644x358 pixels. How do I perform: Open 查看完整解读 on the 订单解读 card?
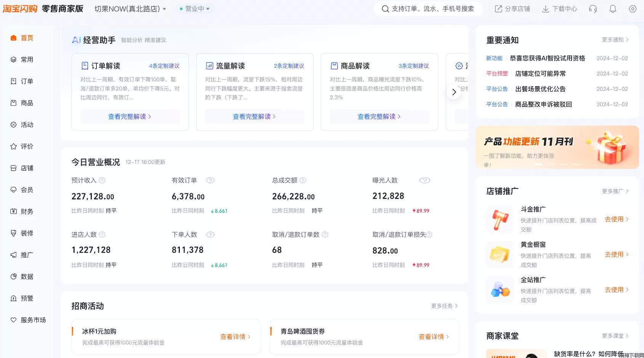(x=130, y=117)
